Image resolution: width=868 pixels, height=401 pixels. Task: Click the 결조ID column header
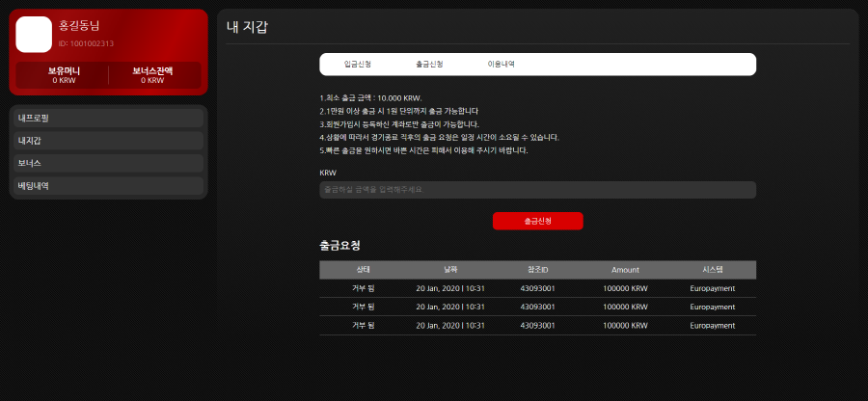click(537, 270)
